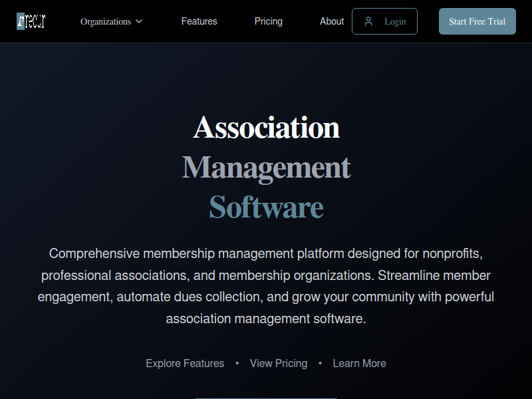Expand the Organizations dropdown chevron
Image resolution: width=532 pixels, height=399 pixels.
point(139,21)
